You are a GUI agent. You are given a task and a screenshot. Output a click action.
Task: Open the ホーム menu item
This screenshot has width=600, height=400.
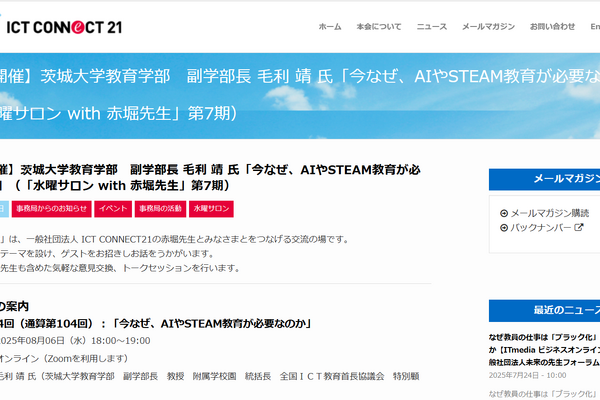coord(330,27)
